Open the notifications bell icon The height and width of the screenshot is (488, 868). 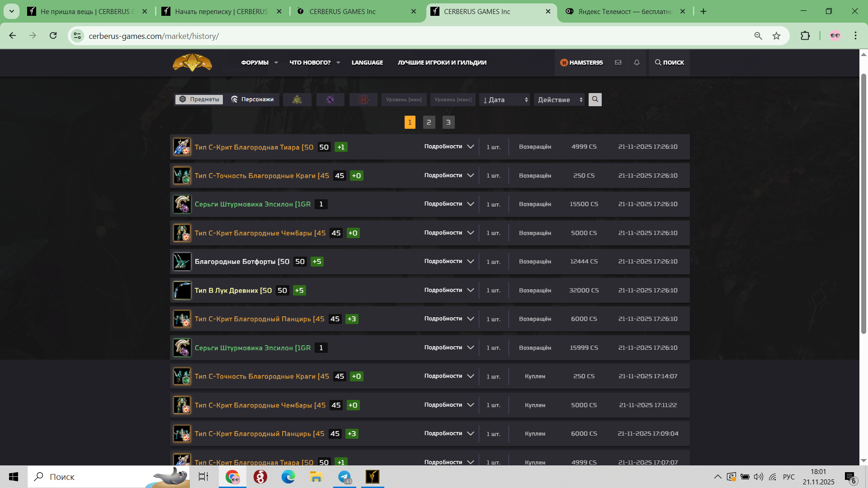pos(637,62)
